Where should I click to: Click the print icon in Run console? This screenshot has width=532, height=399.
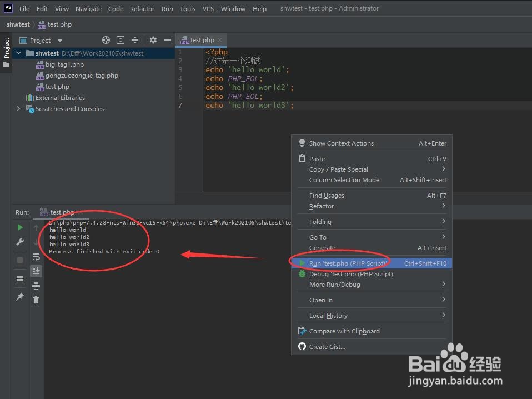36,286
